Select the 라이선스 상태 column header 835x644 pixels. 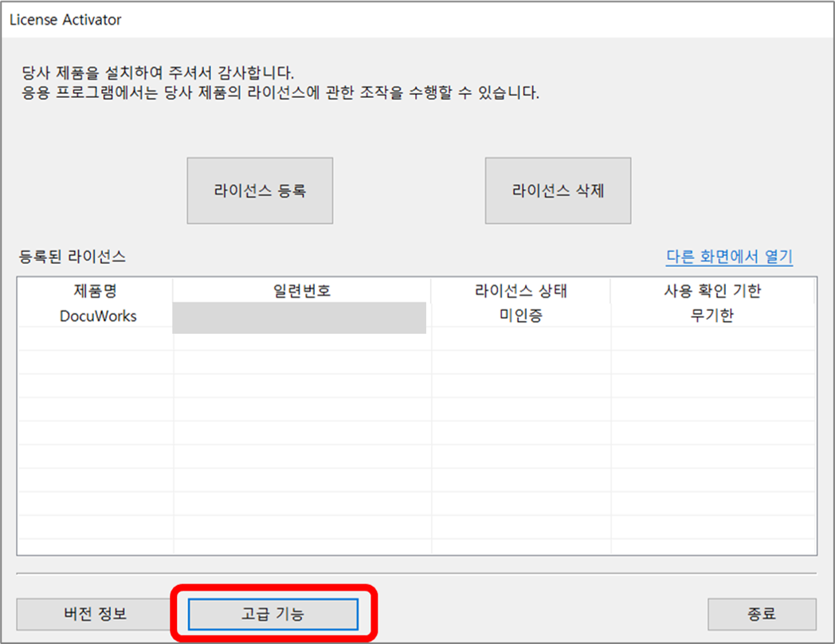click(521, 291)
